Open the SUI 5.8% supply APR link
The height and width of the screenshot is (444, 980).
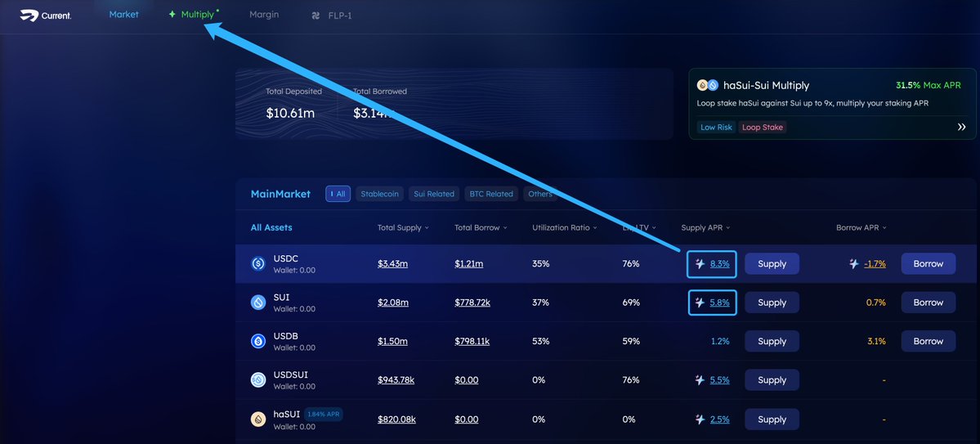[x=719, y=303]
